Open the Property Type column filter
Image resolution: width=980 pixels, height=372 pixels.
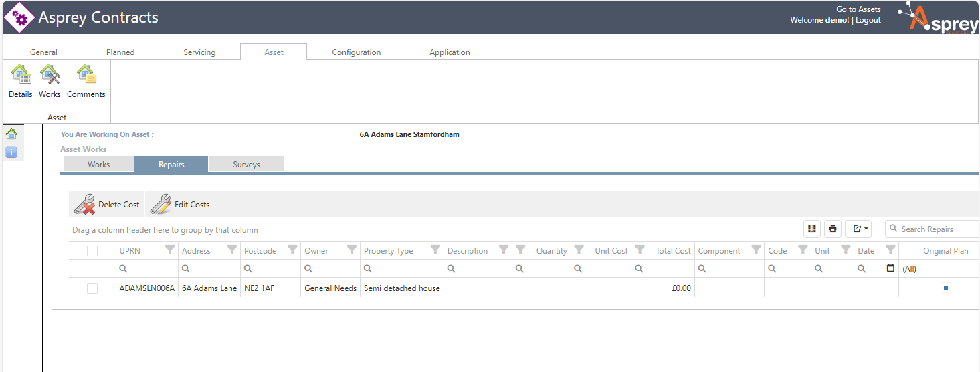coord(435,250)
